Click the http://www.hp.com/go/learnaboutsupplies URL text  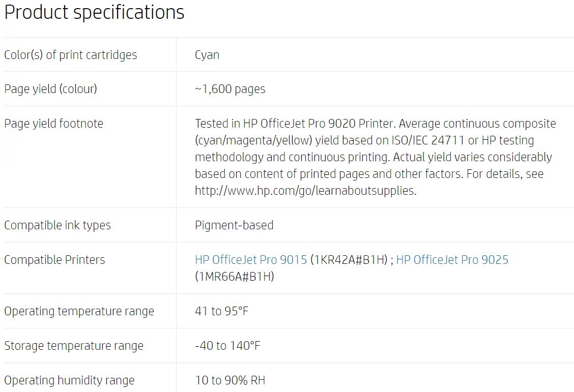[x=305, y=191]
